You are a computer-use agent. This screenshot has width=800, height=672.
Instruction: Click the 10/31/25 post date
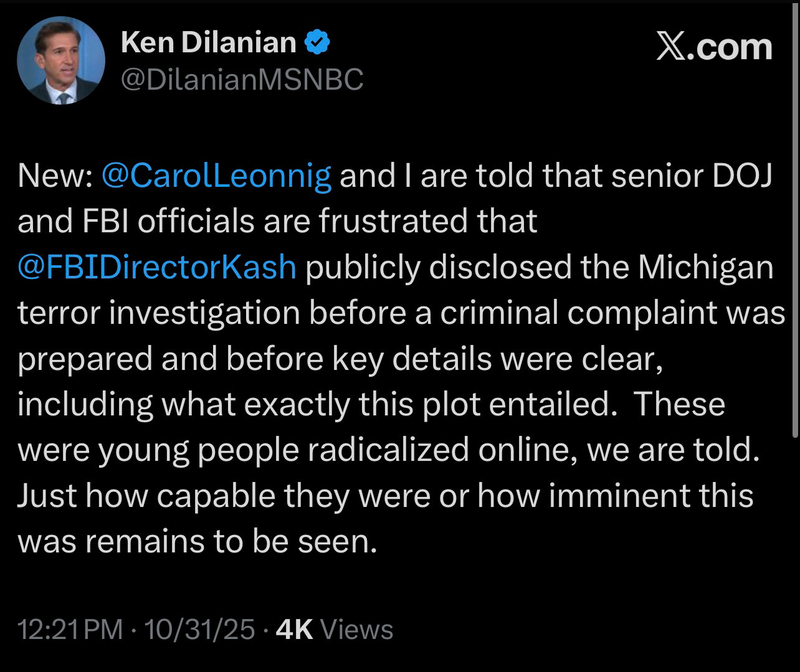tap(199, 630)
